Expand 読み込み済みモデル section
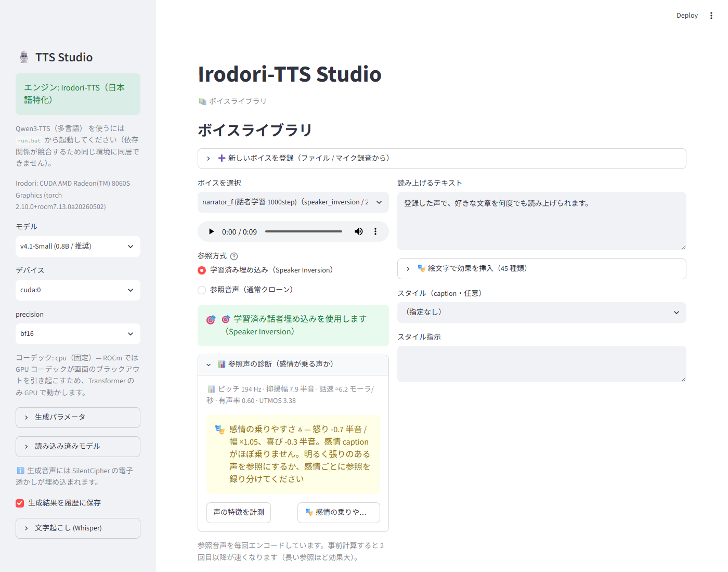 [x=78, y=447]
